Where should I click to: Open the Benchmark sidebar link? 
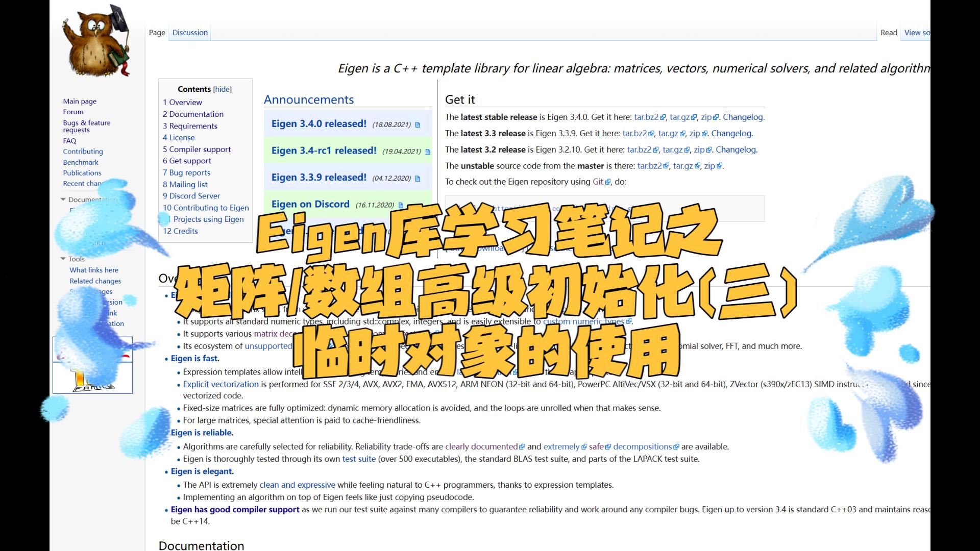tap(81, 162)
